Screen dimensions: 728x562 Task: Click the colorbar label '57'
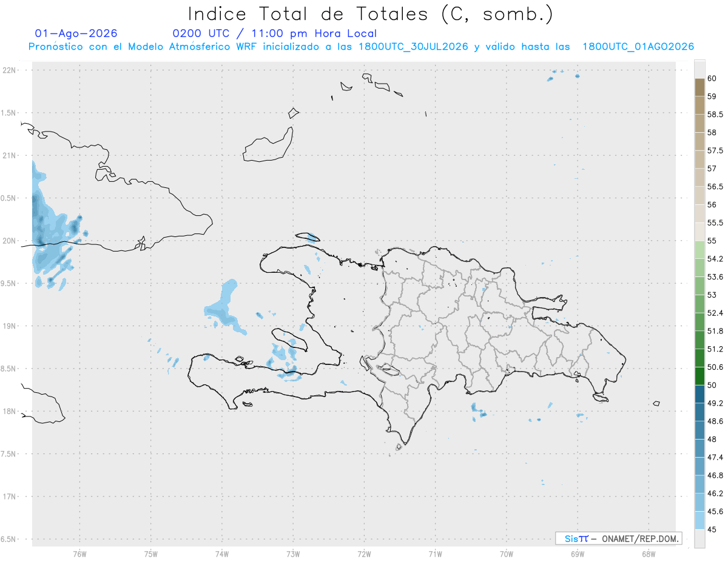pyautogui.click(x=712, y=169)
